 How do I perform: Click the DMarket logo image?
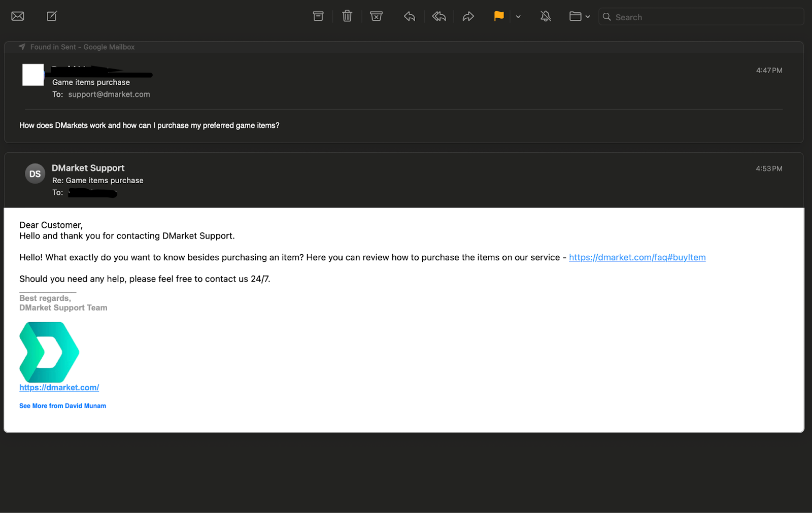(49, 352)
